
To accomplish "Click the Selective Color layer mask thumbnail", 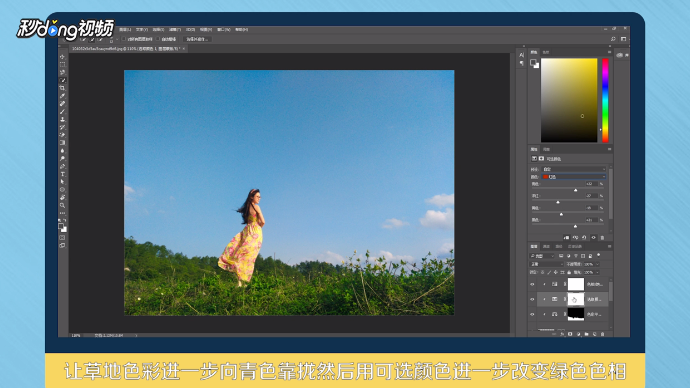I will [x=576, y=299].
